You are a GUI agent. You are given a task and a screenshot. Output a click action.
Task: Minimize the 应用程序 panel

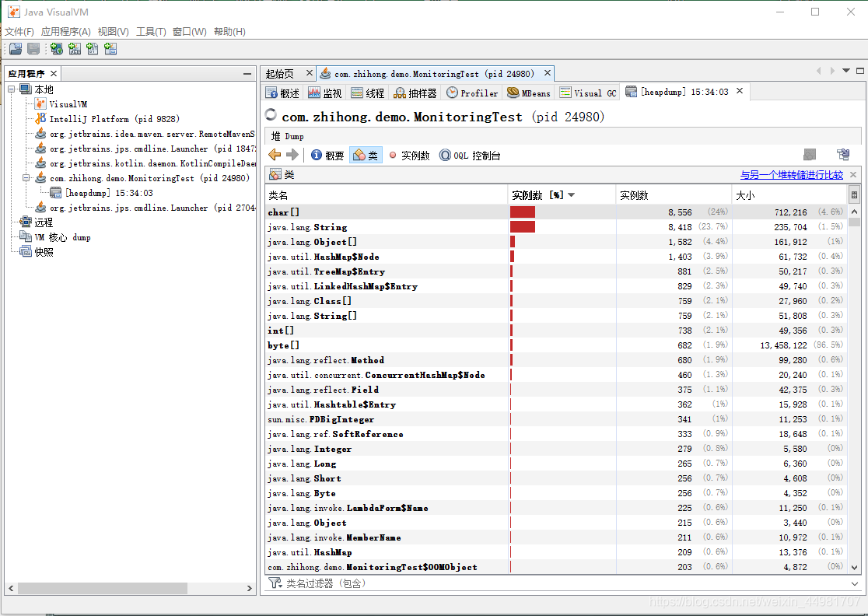tap(247, 74)
